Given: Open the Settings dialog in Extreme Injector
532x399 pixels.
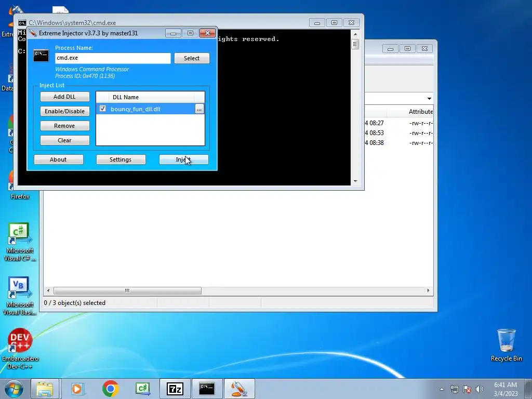Looking at the screenshot, I should click(121, 159).
